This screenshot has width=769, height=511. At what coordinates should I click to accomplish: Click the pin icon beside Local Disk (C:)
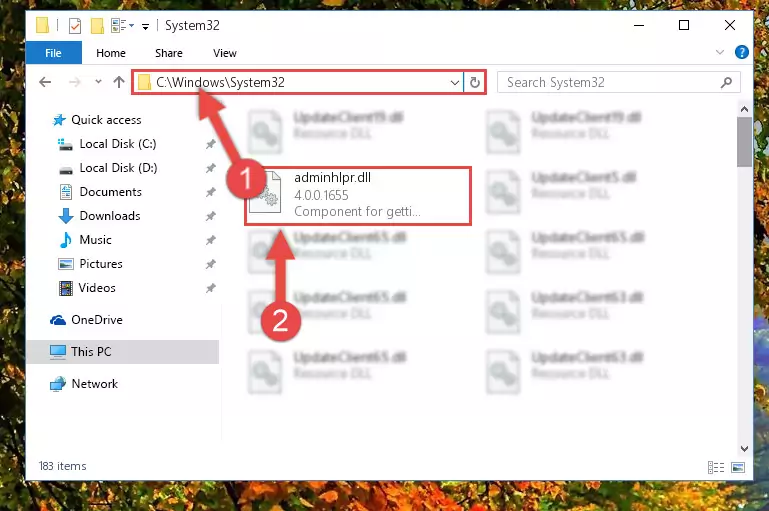point(210,144)
